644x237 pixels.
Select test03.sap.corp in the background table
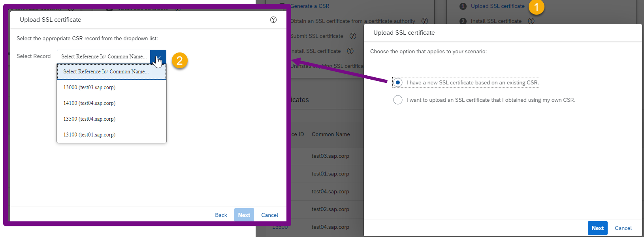(x=330, y=156)
